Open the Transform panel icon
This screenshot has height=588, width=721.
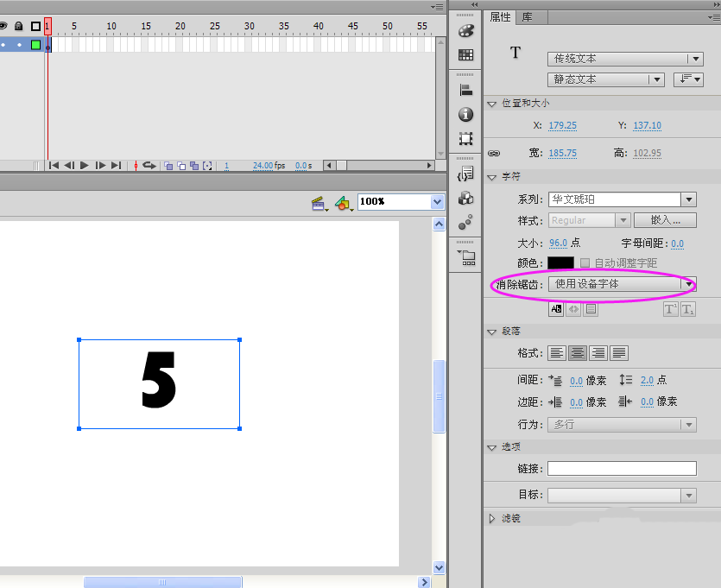pos(465,138)
